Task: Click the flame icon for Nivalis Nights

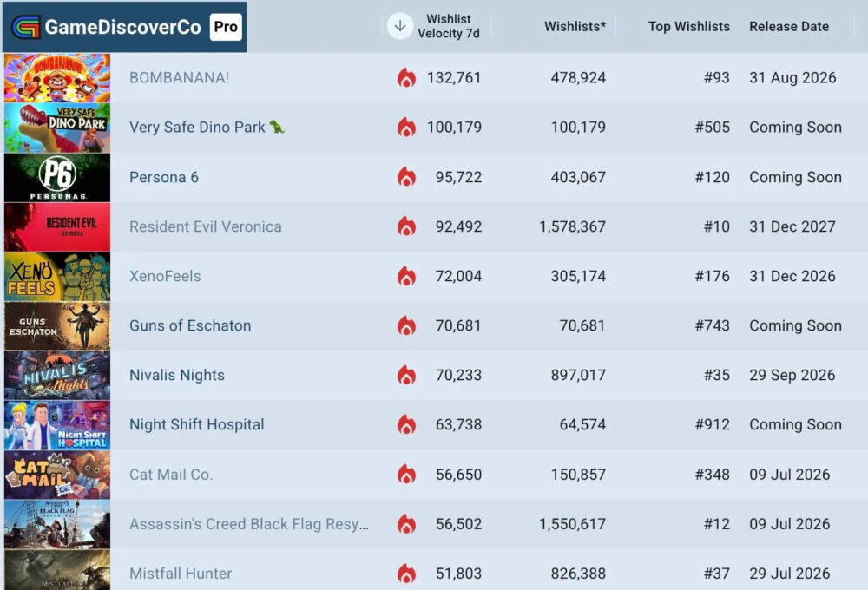Action: (x=406, y=375)
